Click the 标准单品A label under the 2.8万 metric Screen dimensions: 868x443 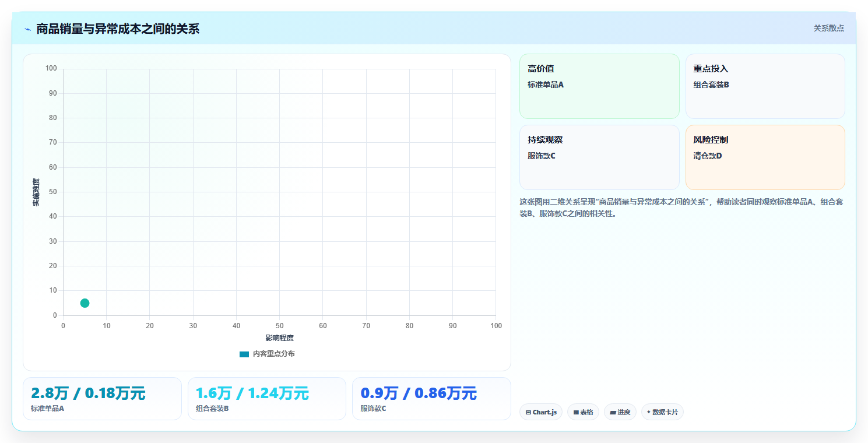[48, 409]
